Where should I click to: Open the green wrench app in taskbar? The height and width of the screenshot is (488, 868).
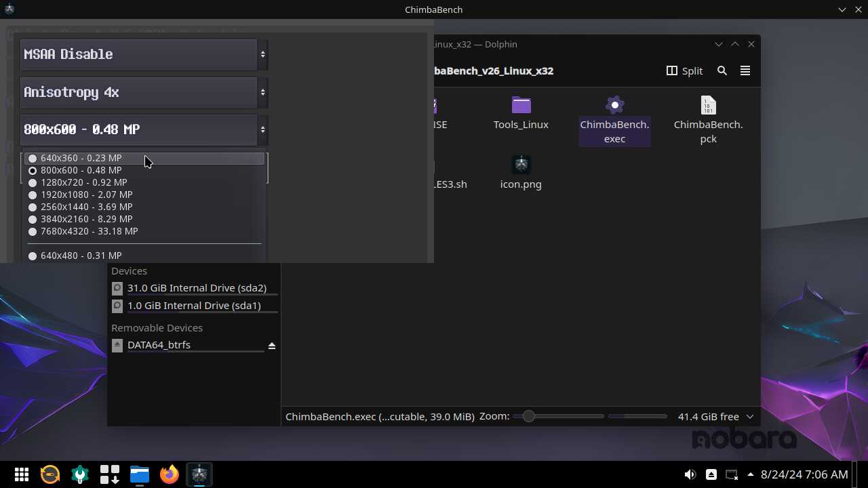80,474
